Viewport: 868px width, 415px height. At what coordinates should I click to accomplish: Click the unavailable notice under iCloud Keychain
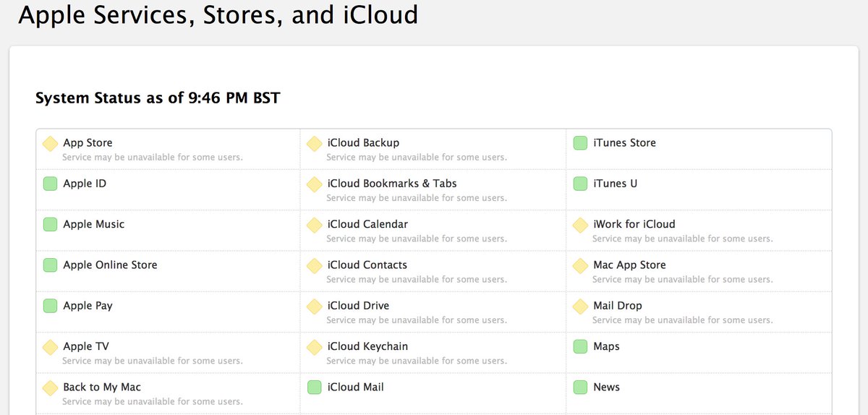(417, 361)
